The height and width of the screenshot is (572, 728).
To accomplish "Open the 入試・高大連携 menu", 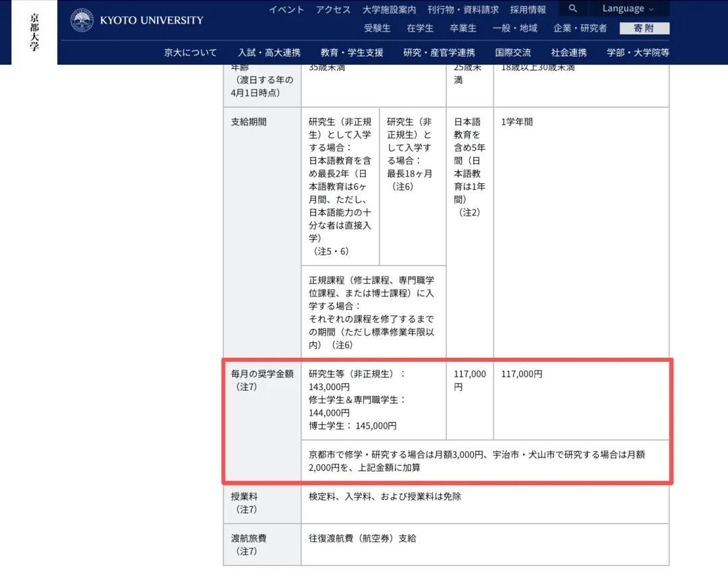I will coord(269,53).
